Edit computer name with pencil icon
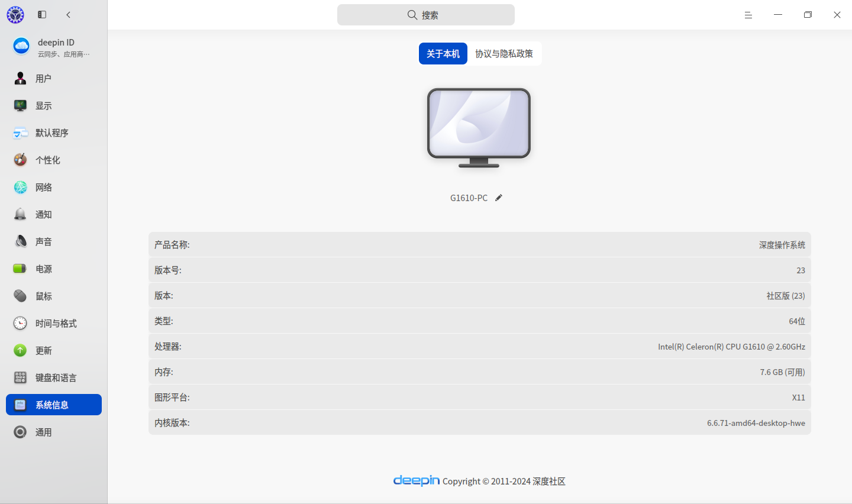This screenshot has width=852, height=504. point(499,198)
